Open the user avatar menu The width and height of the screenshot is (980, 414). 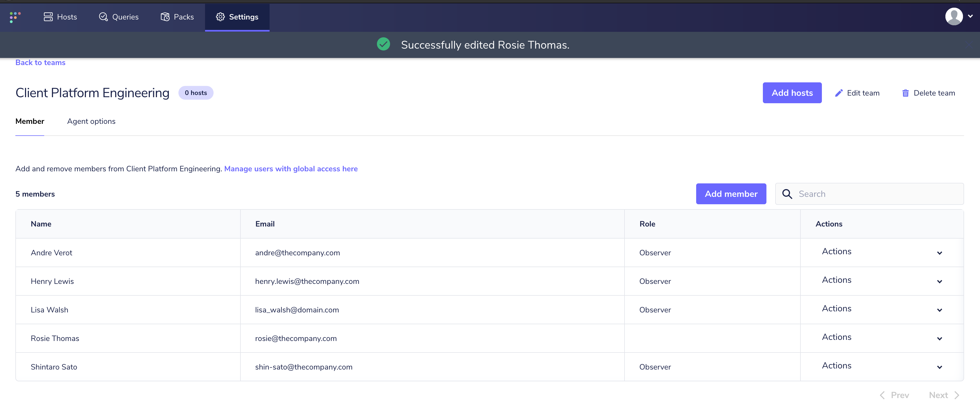tap(954, 16)
